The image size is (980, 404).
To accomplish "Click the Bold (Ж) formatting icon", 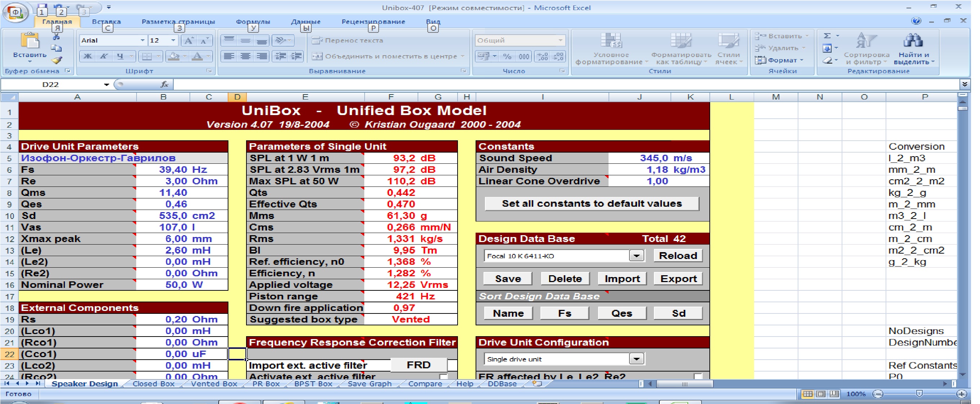I will 88,56.
